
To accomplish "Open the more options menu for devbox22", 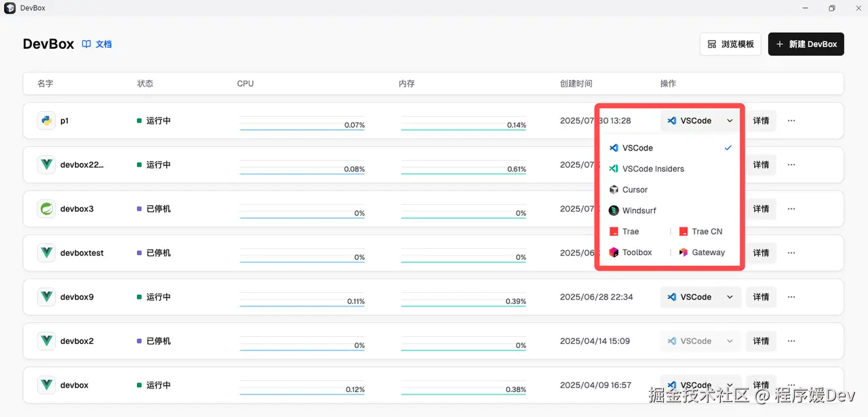I will 791,165.
